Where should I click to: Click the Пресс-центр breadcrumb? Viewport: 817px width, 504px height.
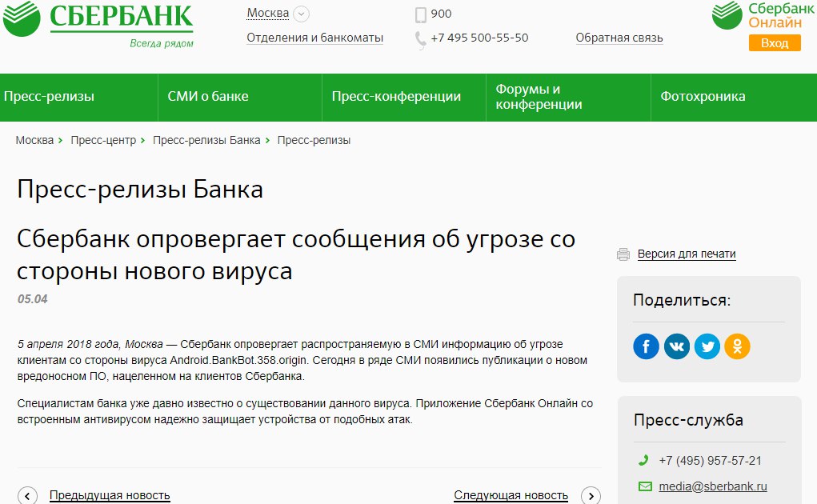[x=103, y=141]
